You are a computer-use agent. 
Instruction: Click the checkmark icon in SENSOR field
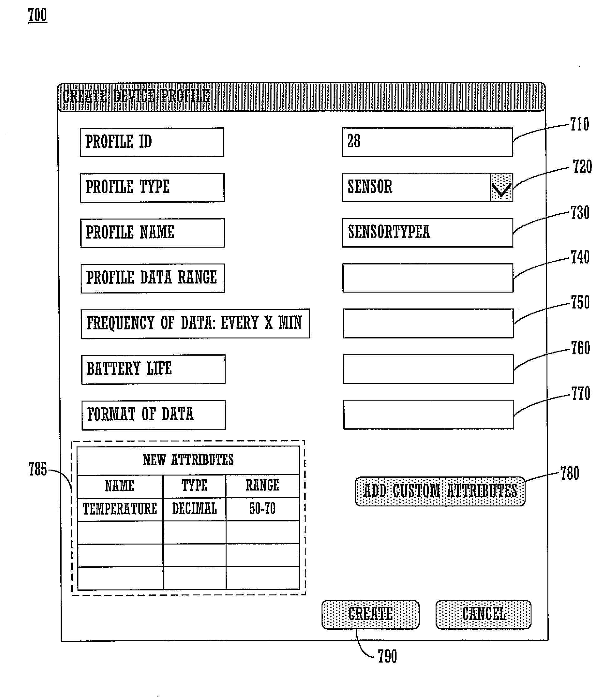point(501,182)
